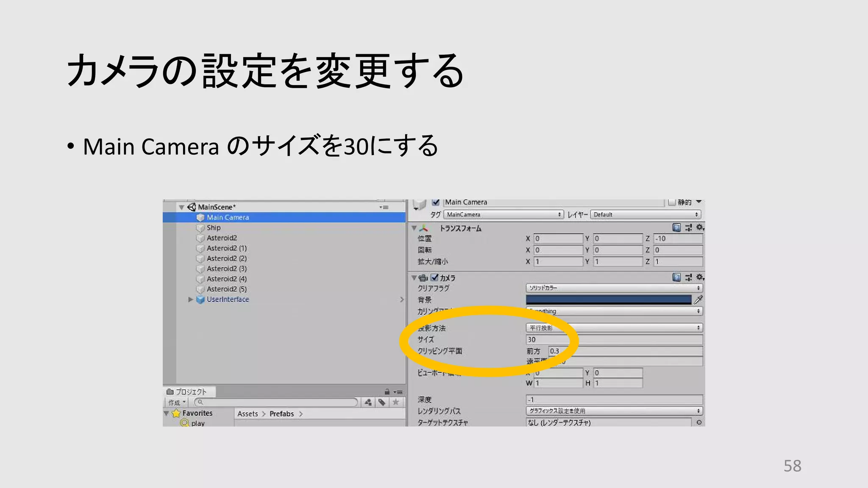
Task: Open the MainCamera tag dropdown
Action: (x=504, y=214)
